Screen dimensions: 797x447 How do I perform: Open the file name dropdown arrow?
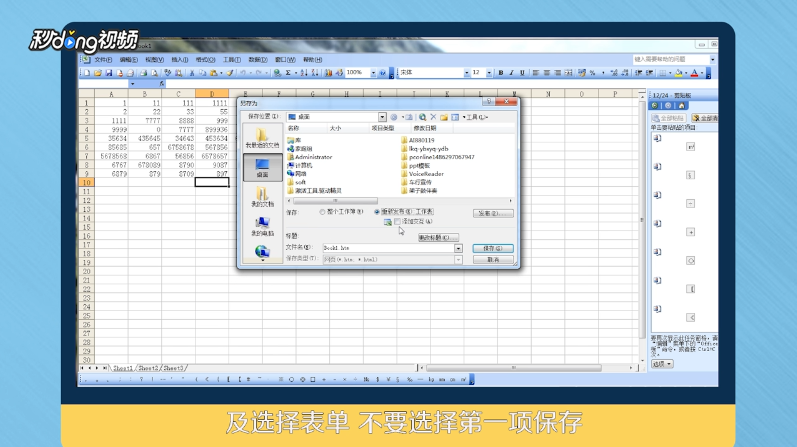click(x=458, y=248)
